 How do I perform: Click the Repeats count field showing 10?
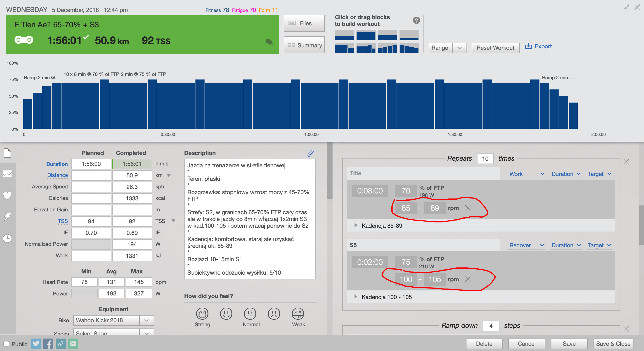[x=485, y=159]
